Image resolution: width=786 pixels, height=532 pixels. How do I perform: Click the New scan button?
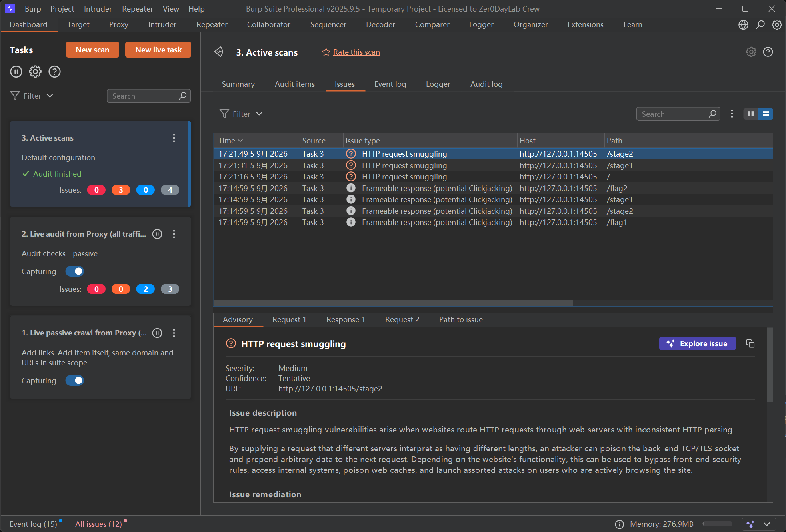pos(92,50)
